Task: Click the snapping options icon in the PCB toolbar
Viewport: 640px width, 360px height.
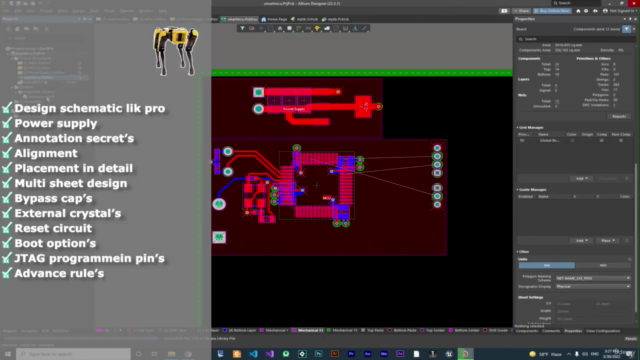Action: coord(252,28)
